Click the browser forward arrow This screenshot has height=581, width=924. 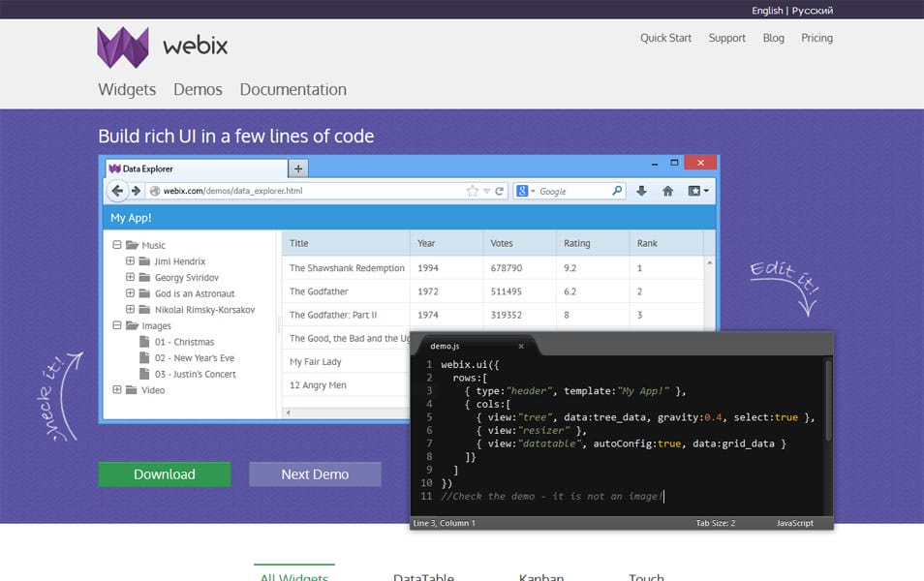[x=137, y=191]
